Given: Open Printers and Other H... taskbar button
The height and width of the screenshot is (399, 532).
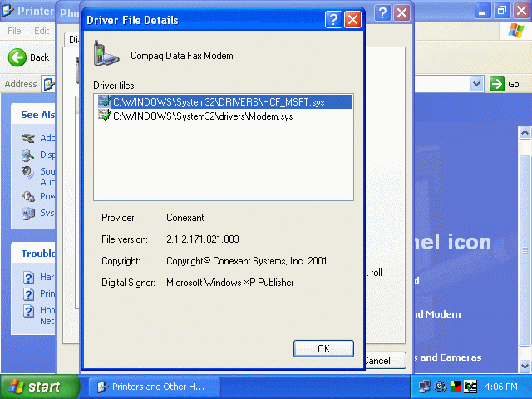Looking at the screenshot, I should coord(155,387).
